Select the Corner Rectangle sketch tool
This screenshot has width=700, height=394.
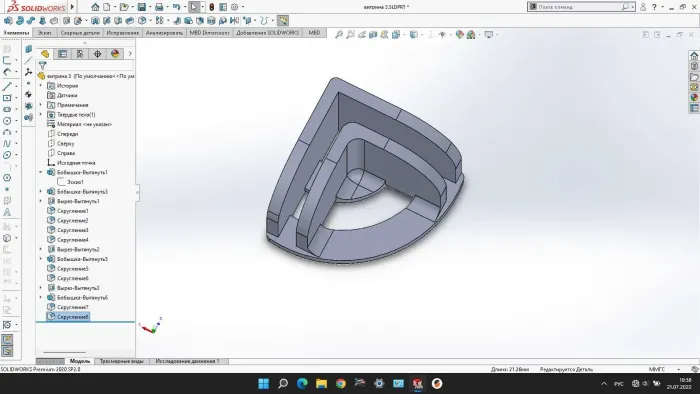click(x=7, y=98)
